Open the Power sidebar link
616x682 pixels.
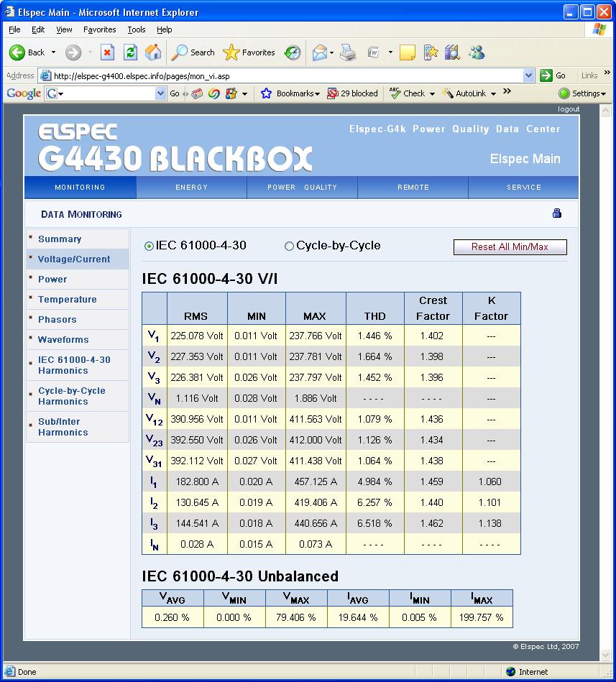[x=52, y=280]
